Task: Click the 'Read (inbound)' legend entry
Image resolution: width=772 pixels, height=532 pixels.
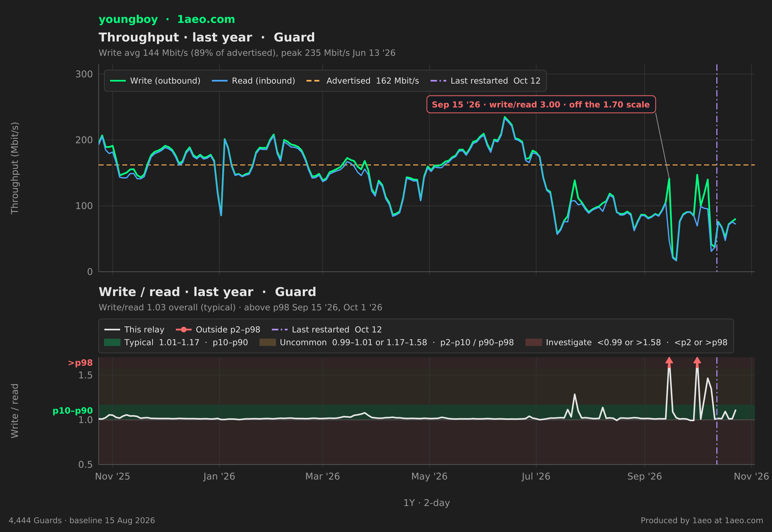Action: click(x=253, y=81)
